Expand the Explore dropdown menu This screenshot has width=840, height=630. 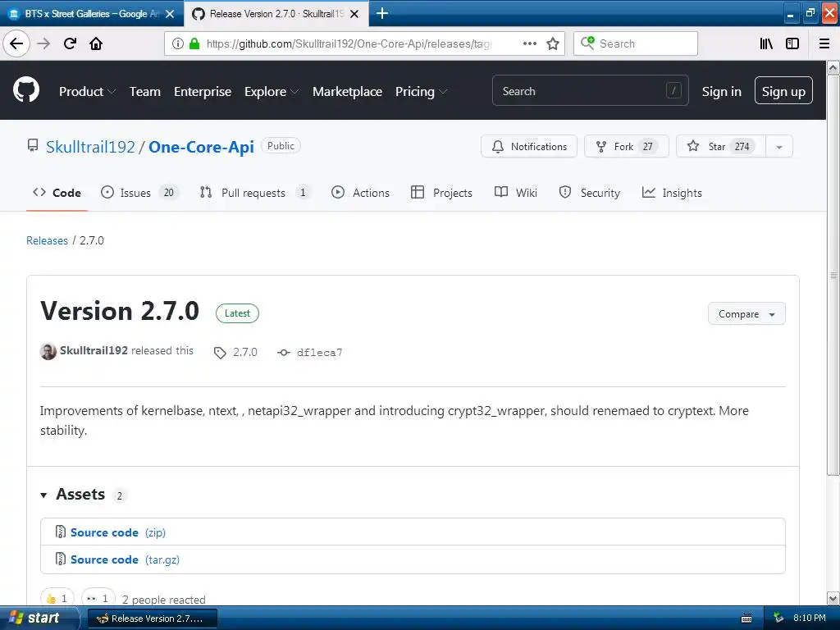pos(272,92)
